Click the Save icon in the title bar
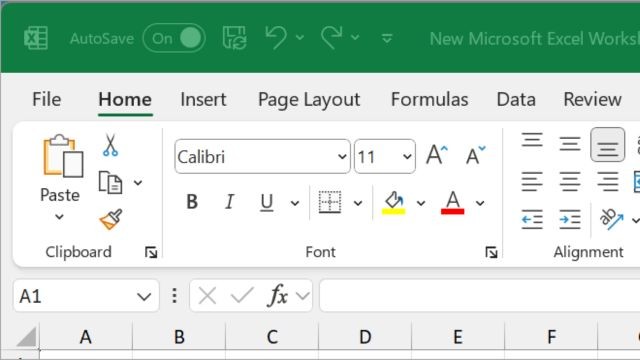 (x=235, y=38)
